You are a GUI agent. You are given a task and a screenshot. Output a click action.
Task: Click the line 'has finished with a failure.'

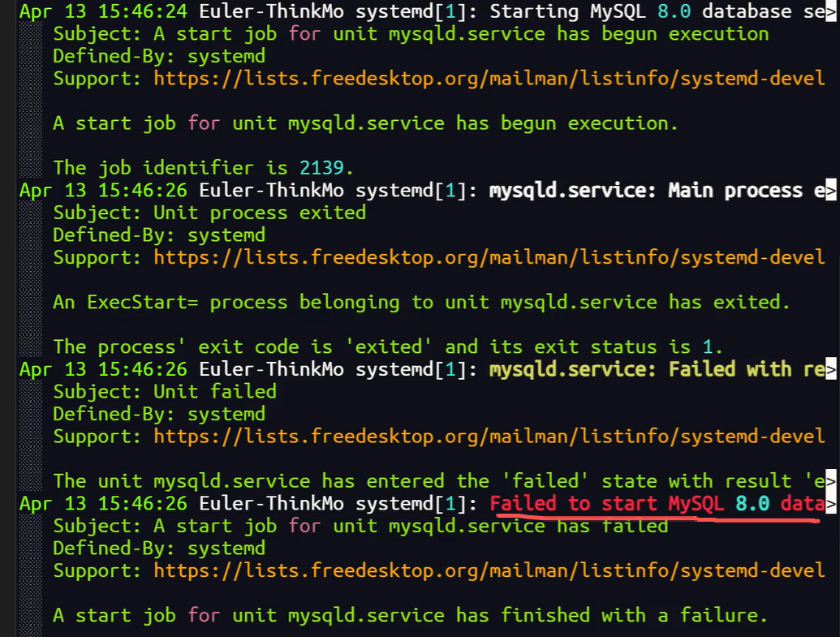tap(411, 616)
